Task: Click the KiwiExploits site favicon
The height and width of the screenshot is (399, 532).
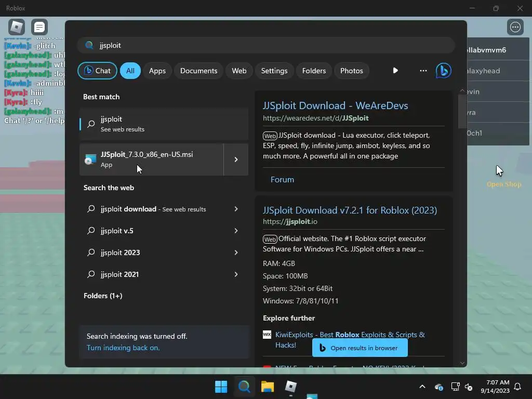Action: 267,335
